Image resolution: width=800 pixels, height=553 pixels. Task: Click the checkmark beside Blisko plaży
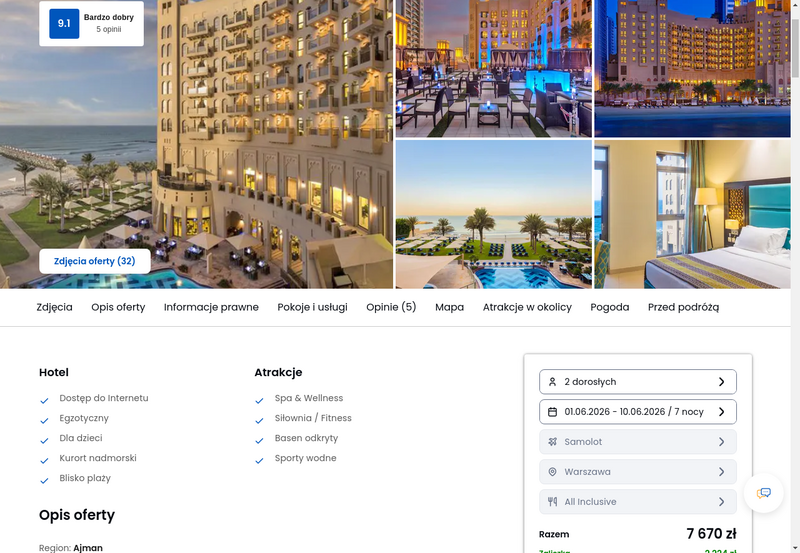tap(44, 481)
